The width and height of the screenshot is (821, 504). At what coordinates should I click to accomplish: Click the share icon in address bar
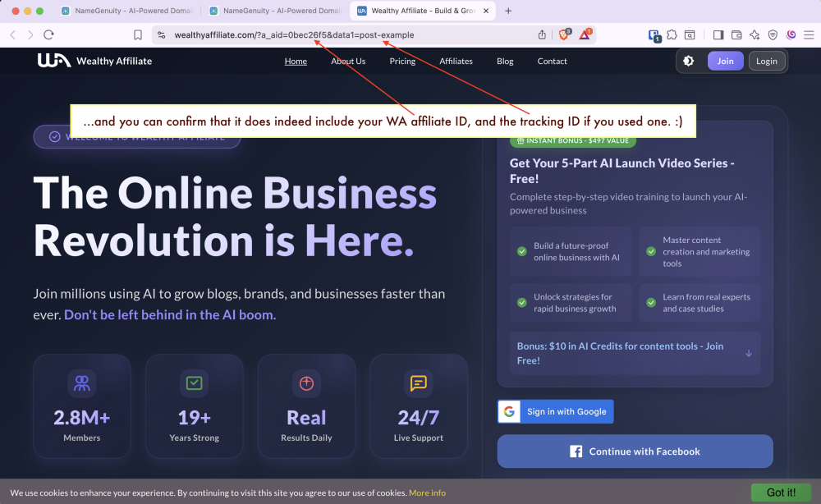click(x=542, y=34)
